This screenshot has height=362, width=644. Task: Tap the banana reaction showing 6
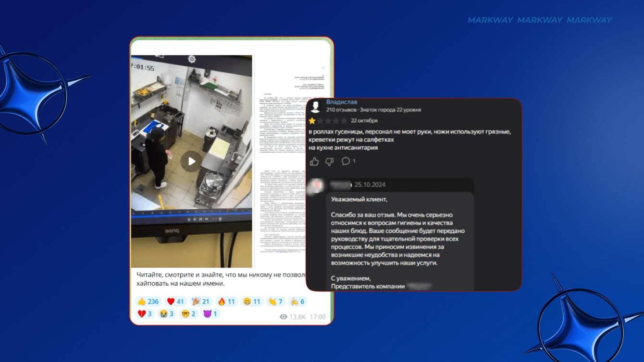pyautogui.click(x=297, y=302)
